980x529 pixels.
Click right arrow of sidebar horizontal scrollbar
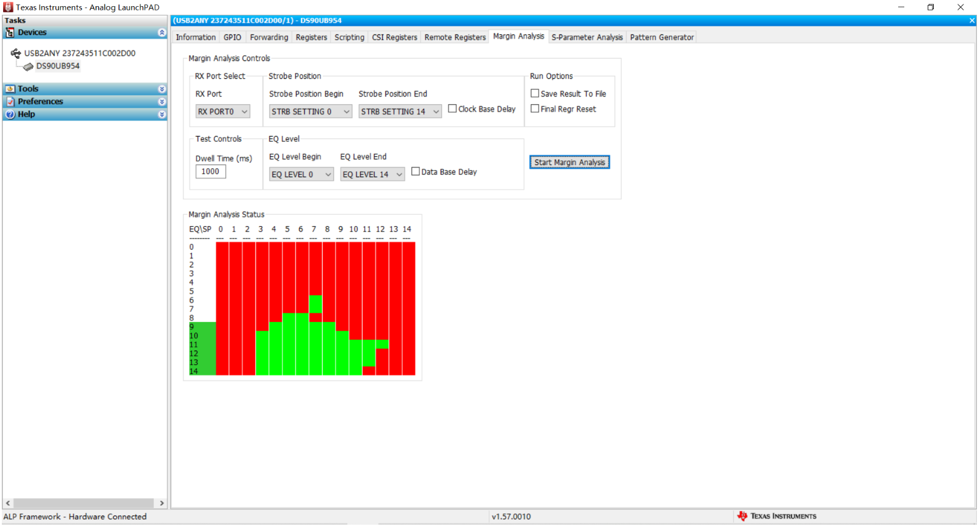[162, 504]
